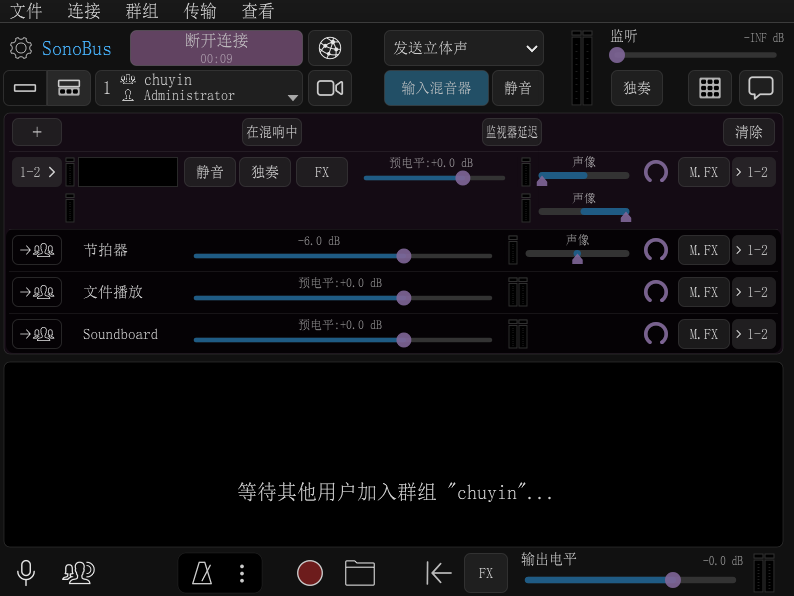Expand the chuyin Administrator group dropdown

[199, 88]
